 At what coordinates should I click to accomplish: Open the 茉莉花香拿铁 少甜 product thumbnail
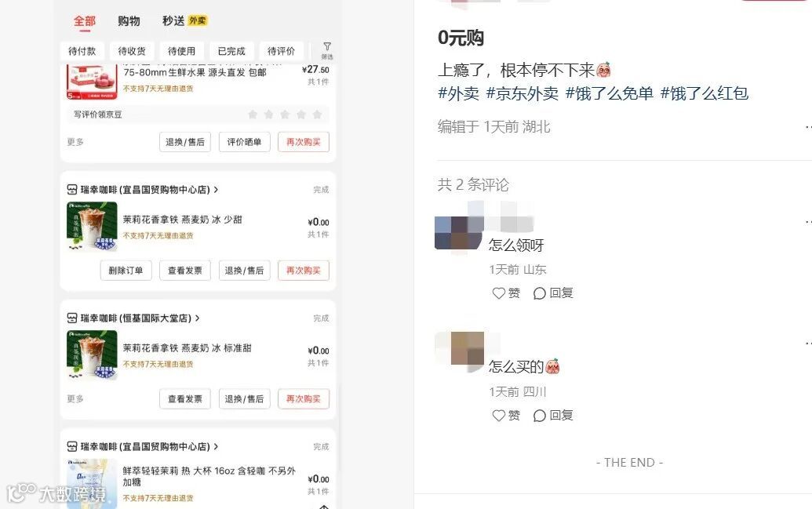pyautogui.click(x=92, y=227)
